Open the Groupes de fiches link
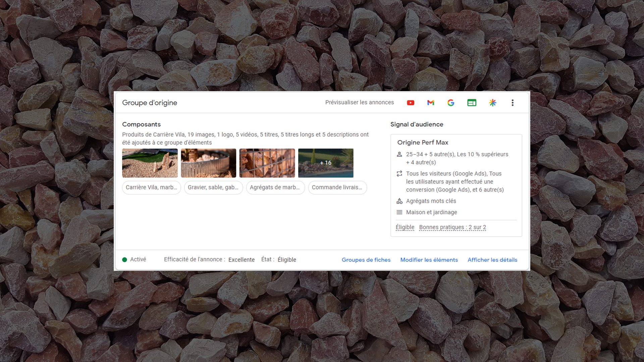Image resolution: width=644 pixels, height=362 pixels. (366, 260)
